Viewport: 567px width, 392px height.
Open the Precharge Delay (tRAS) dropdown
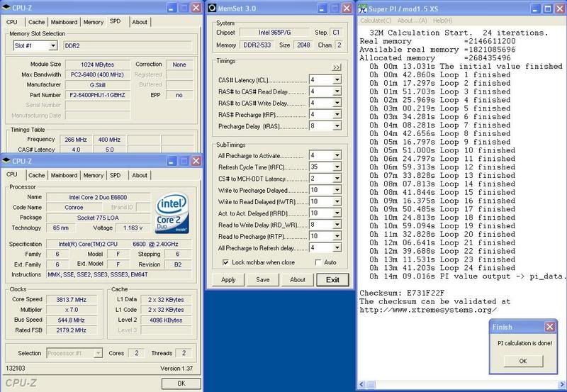pos(337,126)
